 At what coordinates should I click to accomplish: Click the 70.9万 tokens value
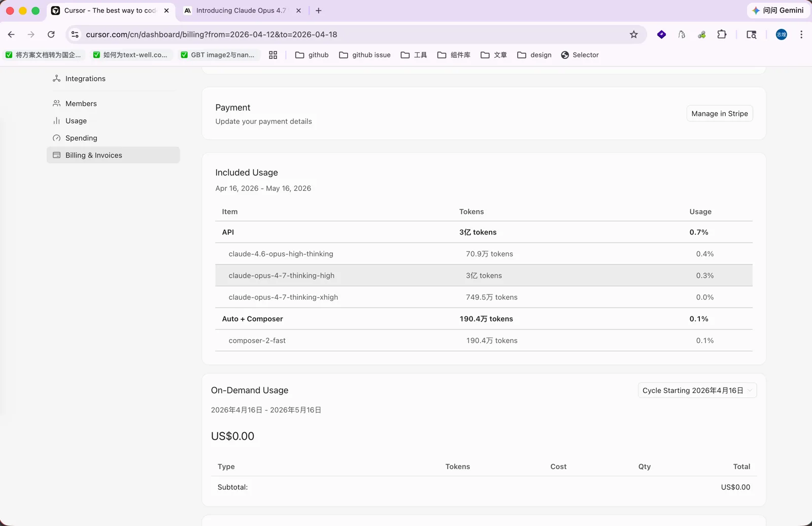tap(489, 254)
